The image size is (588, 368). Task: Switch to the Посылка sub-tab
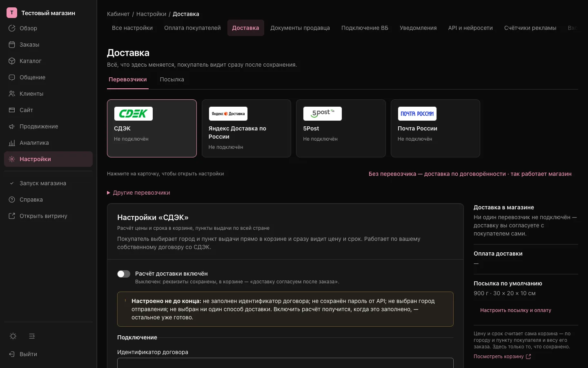coord(172,79)
